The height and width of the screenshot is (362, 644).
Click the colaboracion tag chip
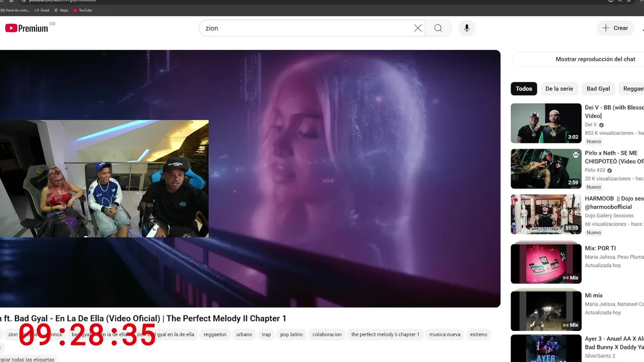click(327, 334)
